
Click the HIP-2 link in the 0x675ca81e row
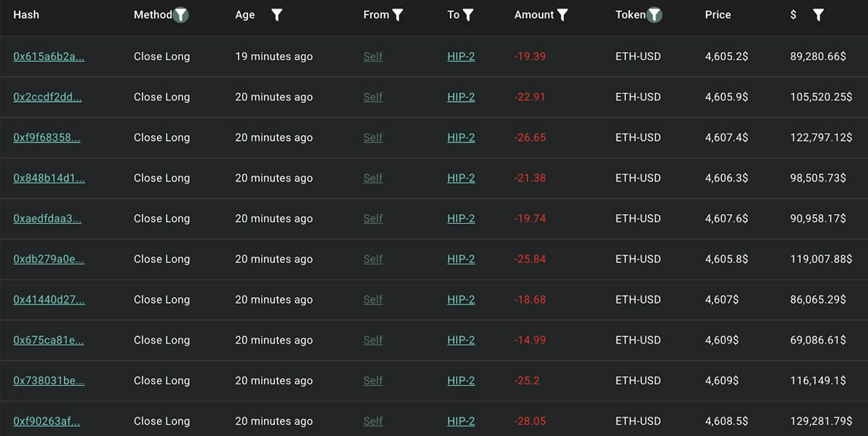coord(461,340)
